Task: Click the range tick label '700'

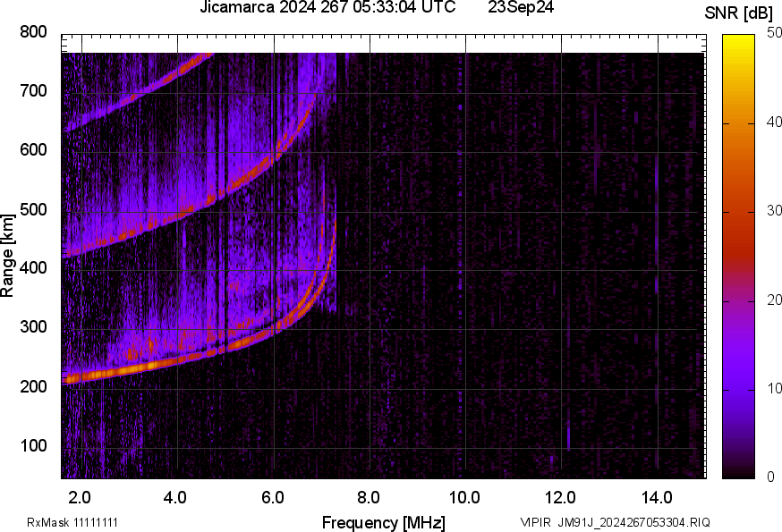Action: click(x=33, y=91)
